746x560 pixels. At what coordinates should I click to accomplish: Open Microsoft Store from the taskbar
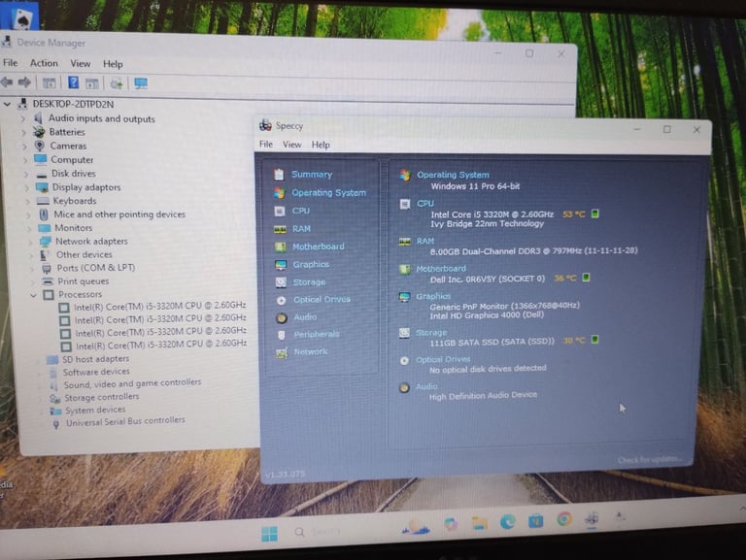536,520
